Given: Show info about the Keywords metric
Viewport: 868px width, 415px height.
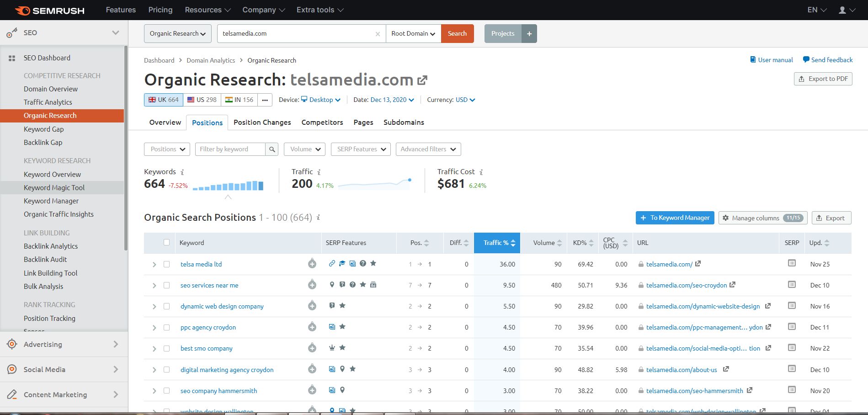Looking at the screenshot, I should [182, 172].
